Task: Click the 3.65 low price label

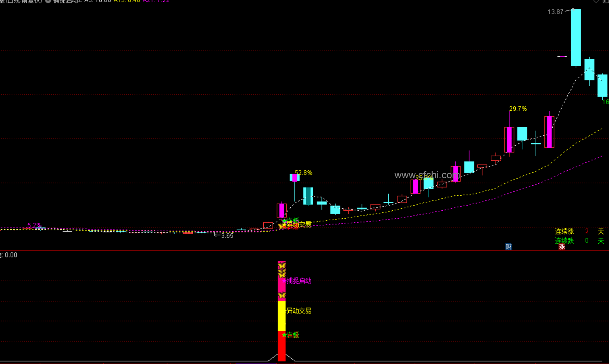Action: point(227,236)
